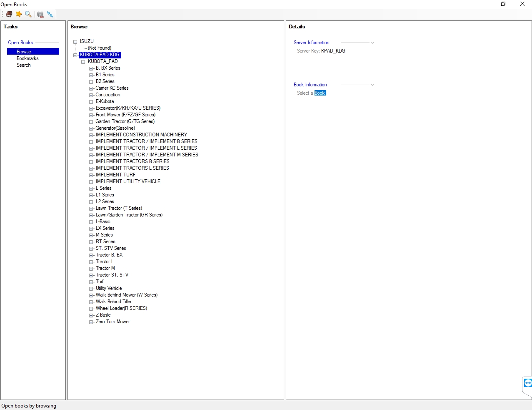The height and width of the screenshot is (410, 532).
Task: Click the magnifying glass search icon
Action: tap(28, 14)
